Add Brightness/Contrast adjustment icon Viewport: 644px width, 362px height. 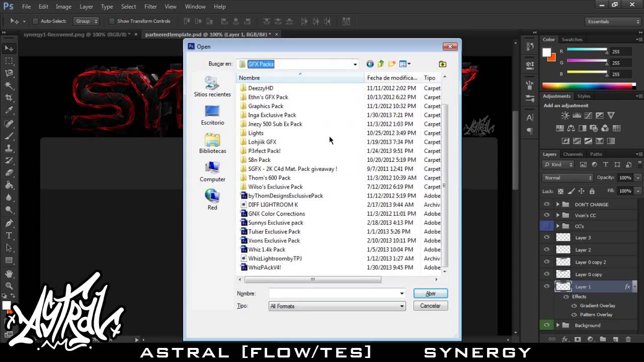click(x=565, y=116)
